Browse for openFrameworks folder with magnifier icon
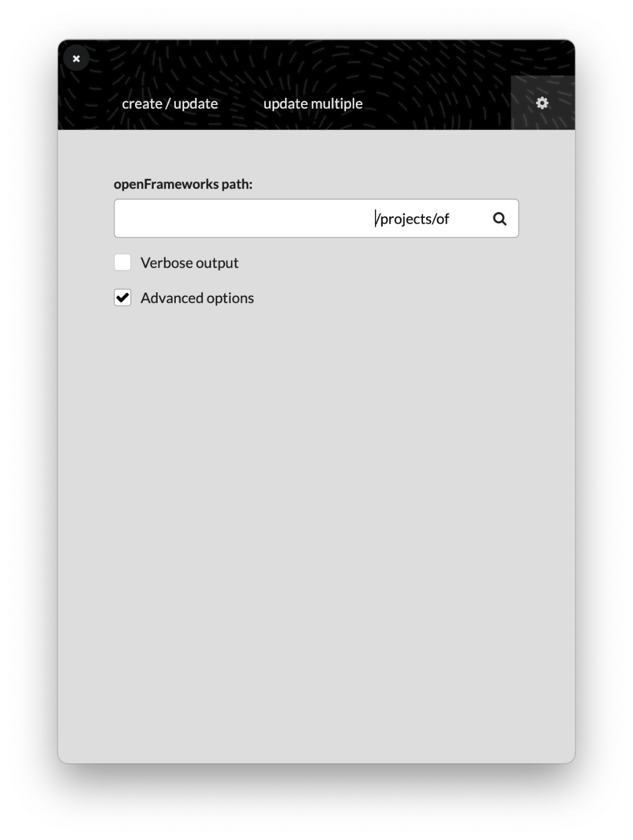This screenshot has width=633, height=840. 499,219
